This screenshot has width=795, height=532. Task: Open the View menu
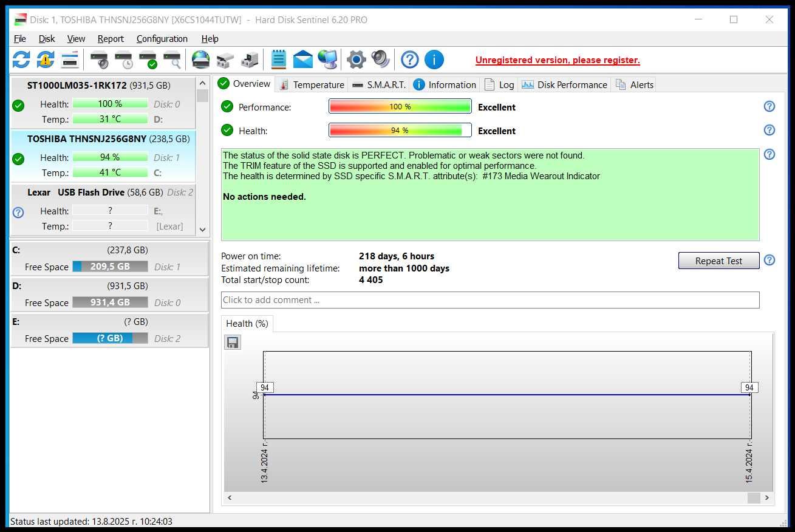tap(76, 38)
